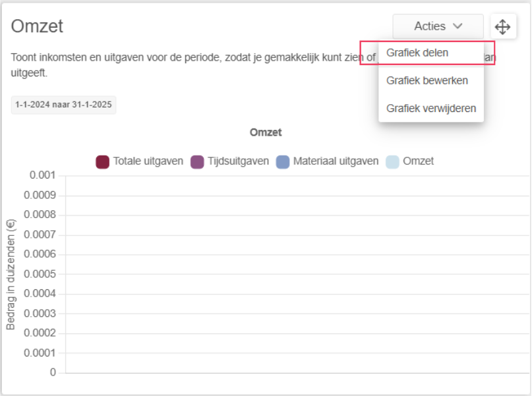Click the blue Materiaal uitgaven legend swatch
Viewport: 532px width, 396px height.
[283, 161]
